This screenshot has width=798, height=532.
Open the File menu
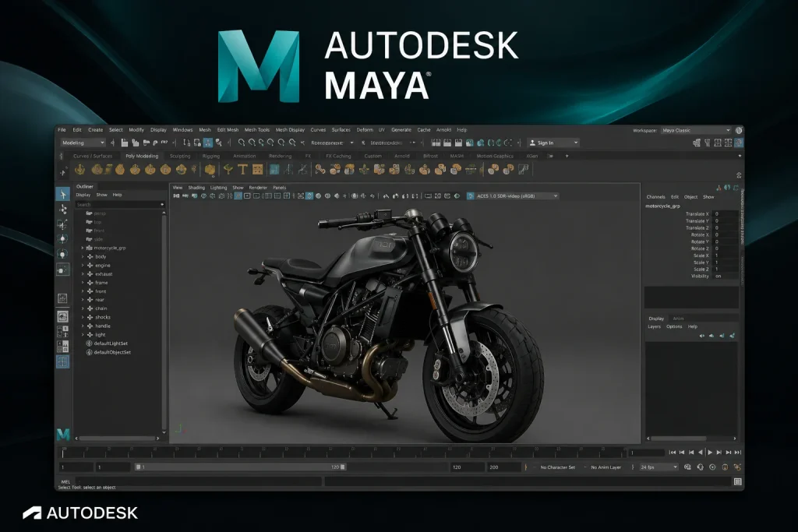pyautogui.click(x=62, y=130)
